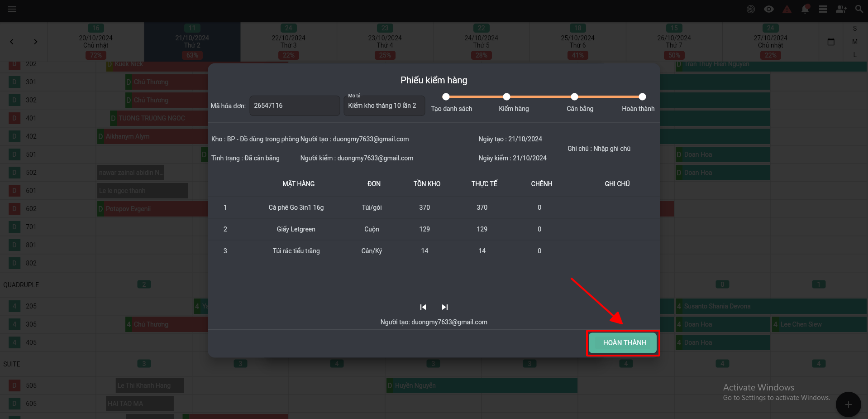The height and width of the screenshot is (419, 868).
Task: Choose size S view option
Action: click(x=855, y=29)
